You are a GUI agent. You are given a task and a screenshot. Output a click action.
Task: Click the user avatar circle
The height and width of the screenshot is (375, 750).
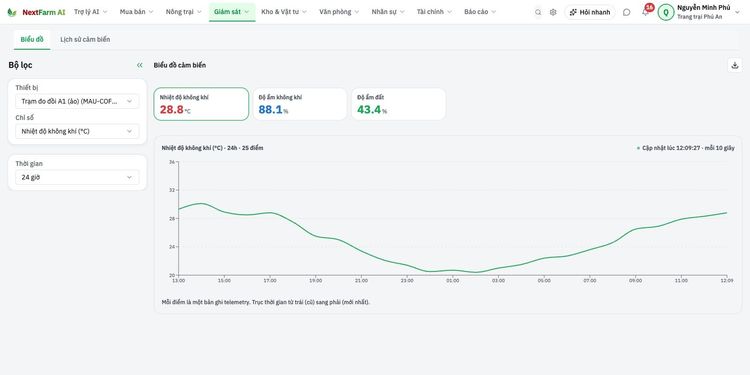(666, 12)
